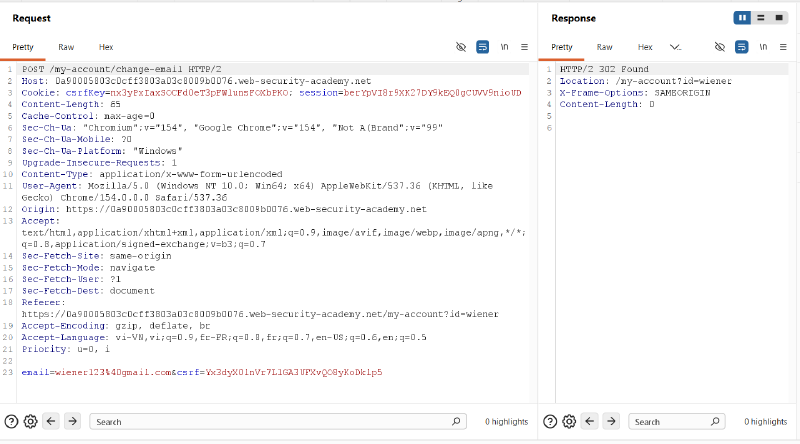Click the Cache-Control header line
The height and width of the screenshot is (444, 800).
(x=88, y=116)
